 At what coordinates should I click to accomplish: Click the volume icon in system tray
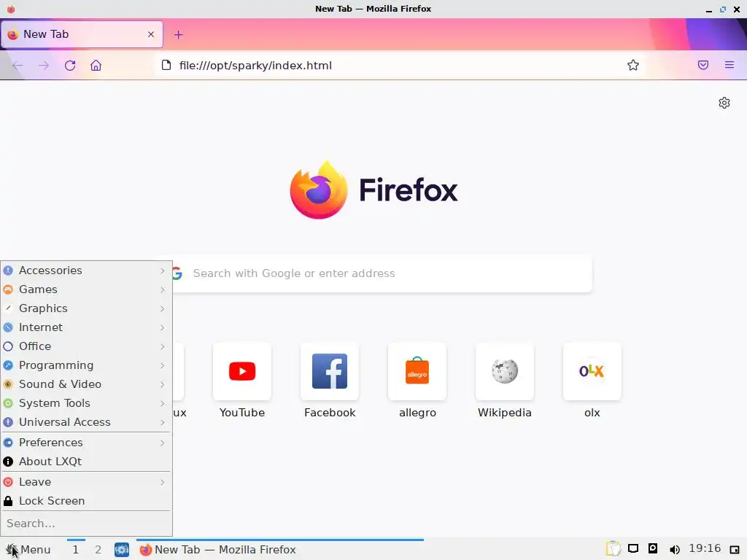click(675, 550)
